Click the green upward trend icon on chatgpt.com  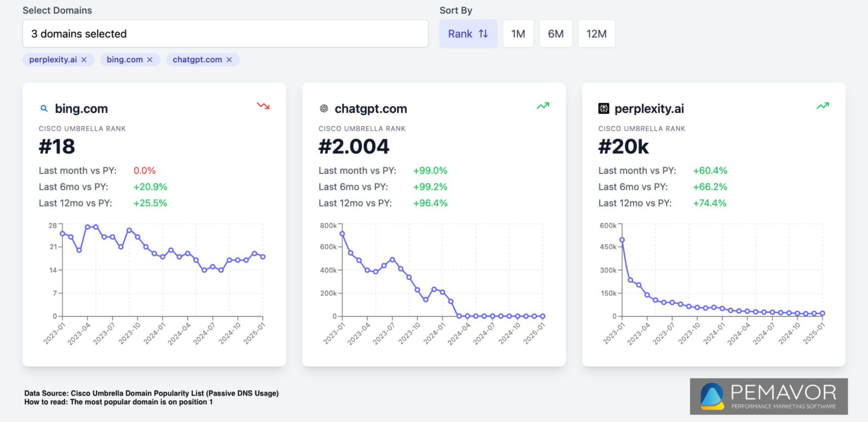click(543, 105)
